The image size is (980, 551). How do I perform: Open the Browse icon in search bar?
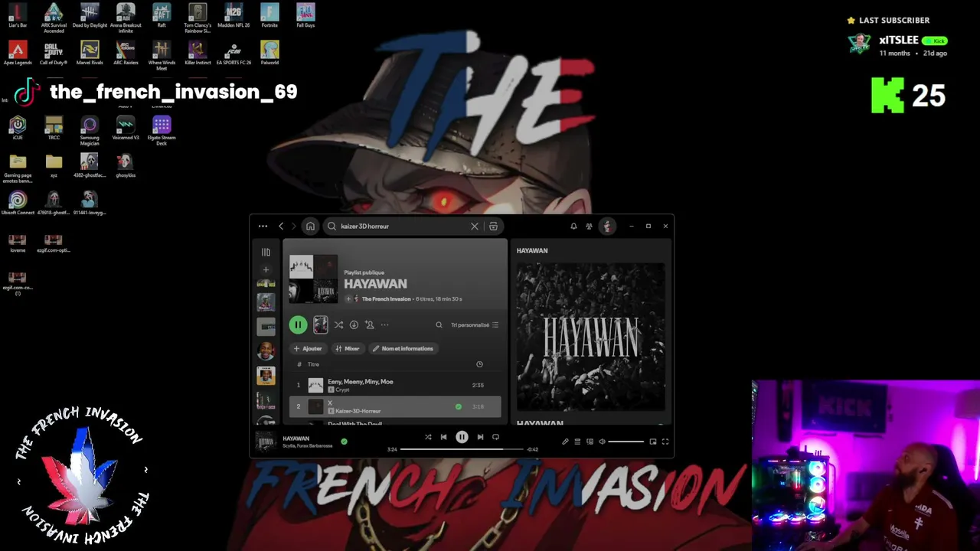point(493,227)
